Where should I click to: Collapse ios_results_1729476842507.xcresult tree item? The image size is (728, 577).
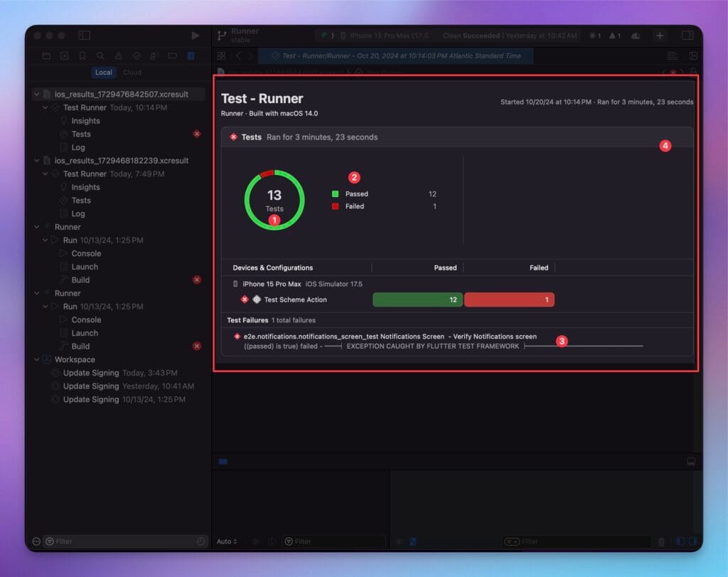tap(37, 95)
